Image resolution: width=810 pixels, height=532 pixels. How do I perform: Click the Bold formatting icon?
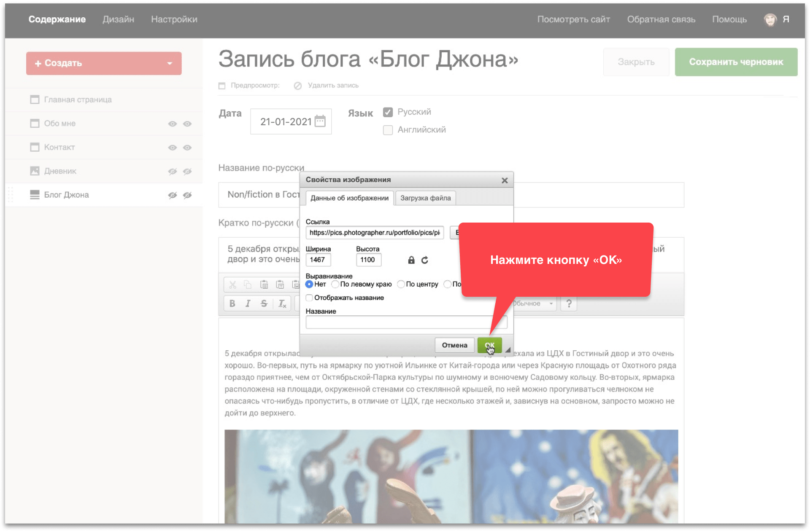click(232, 304)
